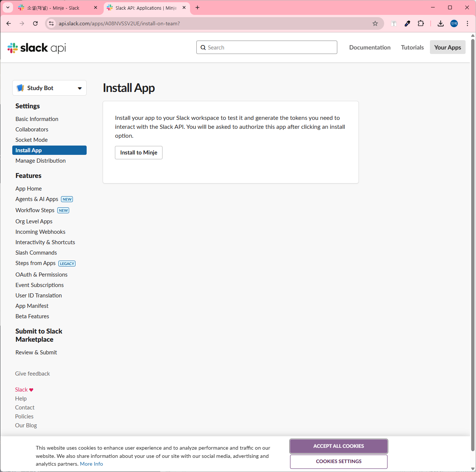The image size is (476, 472).
Task: View site information icon in address bar
Action: [52, 23]
